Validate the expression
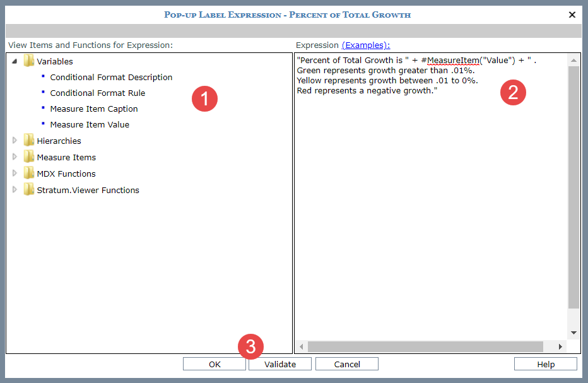The height and width of the screenshot is (383, 588). point(280,364)
